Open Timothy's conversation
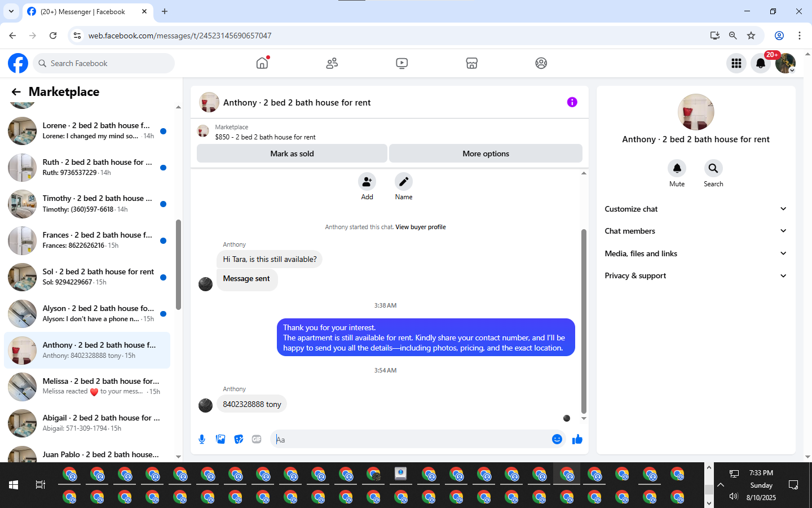 coord(87,204)
